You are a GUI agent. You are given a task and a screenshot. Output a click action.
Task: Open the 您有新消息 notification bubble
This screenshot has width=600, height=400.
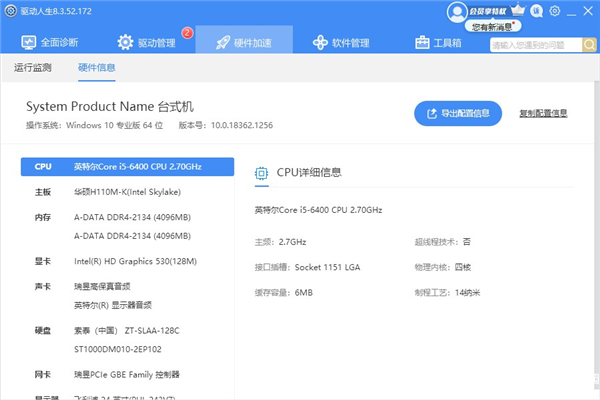(x=493, y=26)
